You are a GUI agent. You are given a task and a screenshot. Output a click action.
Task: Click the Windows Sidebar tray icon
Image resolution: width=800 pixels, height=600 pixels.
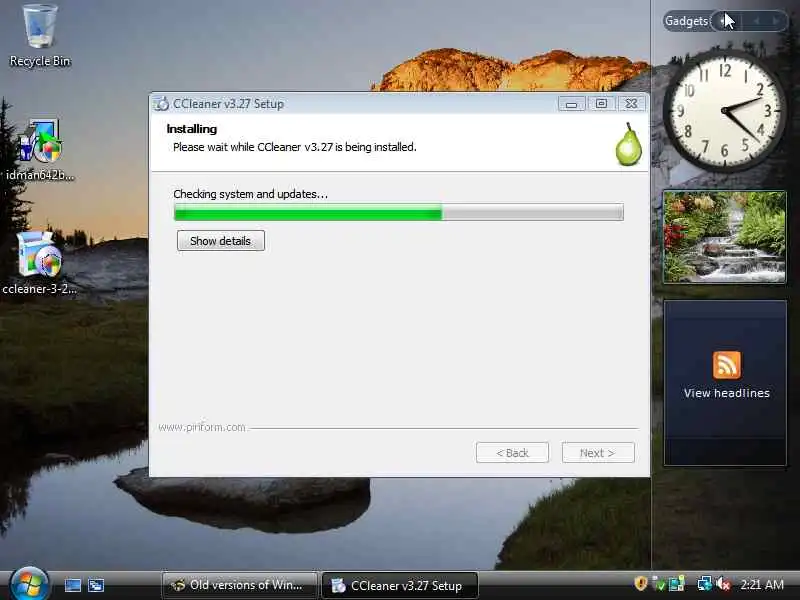pyautogui.click(x=677, y=583)
